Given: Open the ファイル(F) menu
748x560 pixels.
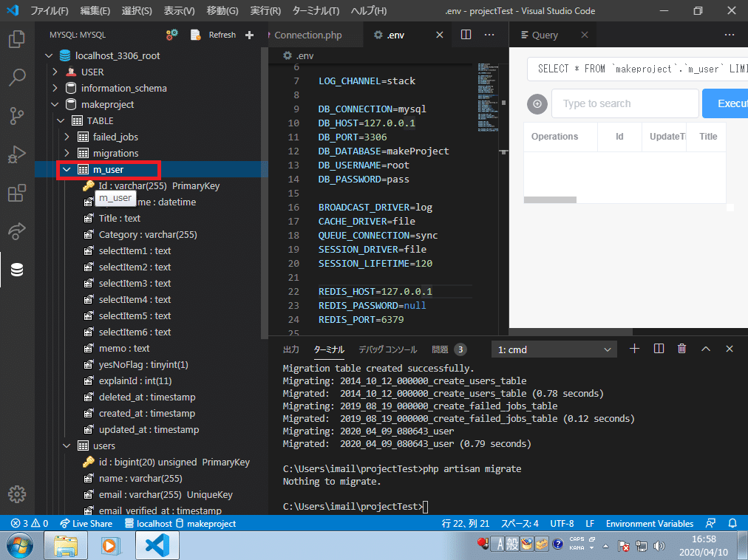Looking at the screenshot, I should point(50,10).
